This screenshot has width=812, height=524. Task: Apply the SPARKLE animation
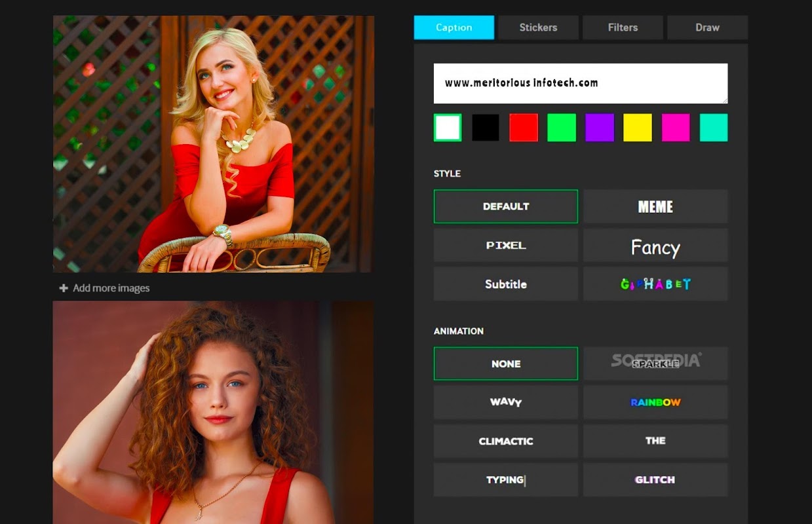pos(655,364)
